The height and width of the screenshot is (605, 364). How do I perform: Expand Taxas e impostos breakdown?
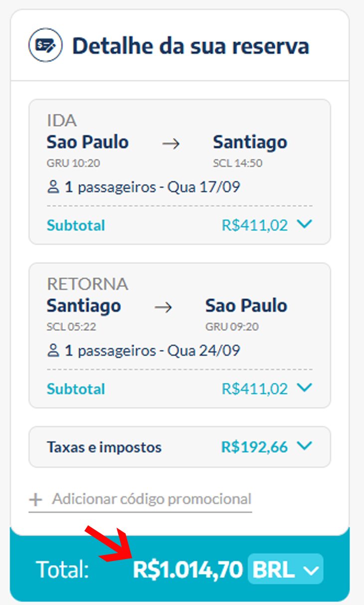(304, 446)
